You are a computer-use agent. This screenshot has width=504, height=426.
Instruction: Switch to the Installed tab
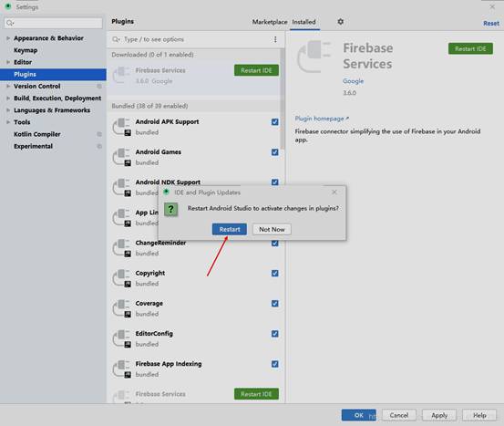[x=303, y=22]
